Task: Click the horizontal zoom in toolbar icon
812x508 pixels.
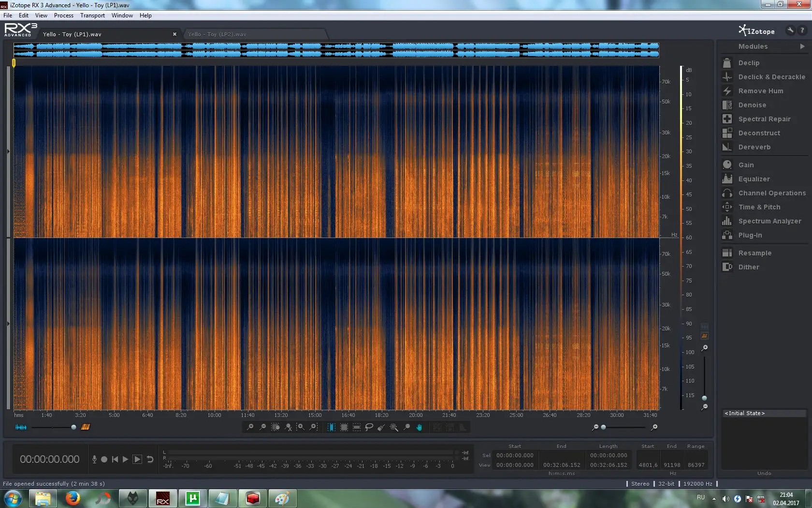Action: coord(250,427)
